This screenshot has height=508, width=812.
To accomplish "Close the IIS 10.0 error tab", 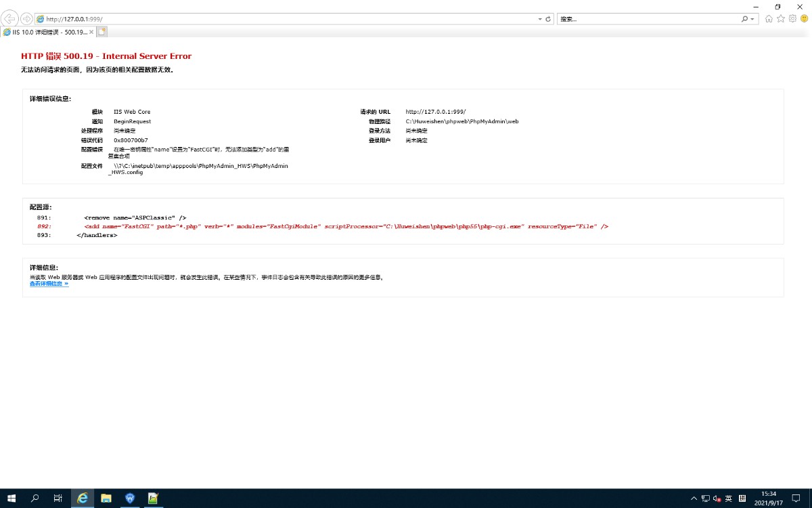I will [x=91, y=32].
